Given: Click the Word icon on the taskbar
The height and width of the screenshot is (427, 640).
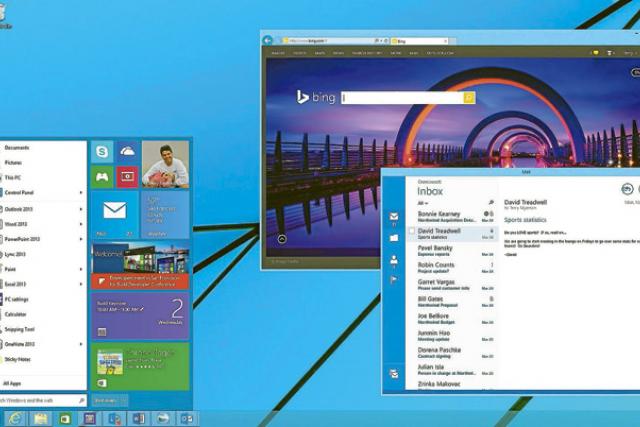Looking at the screenshot, I should (138, 418).
